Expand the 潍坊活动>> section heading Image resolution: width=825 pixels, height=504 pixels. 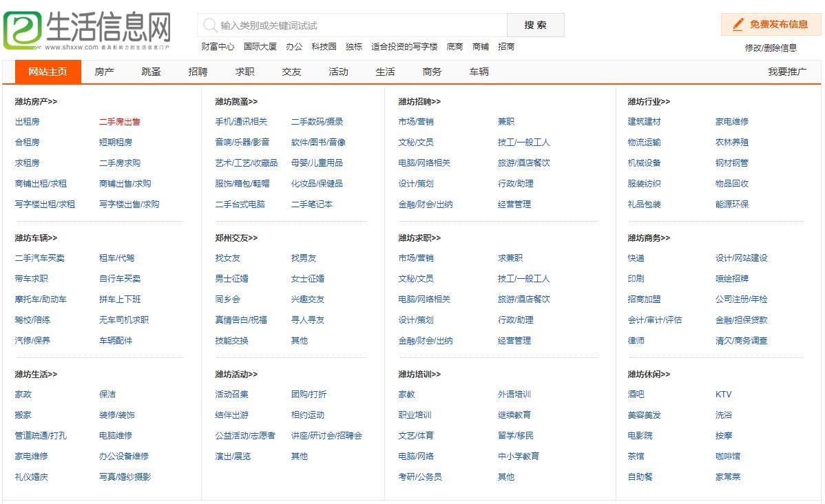pyautogui.click(x=236, y=374)
